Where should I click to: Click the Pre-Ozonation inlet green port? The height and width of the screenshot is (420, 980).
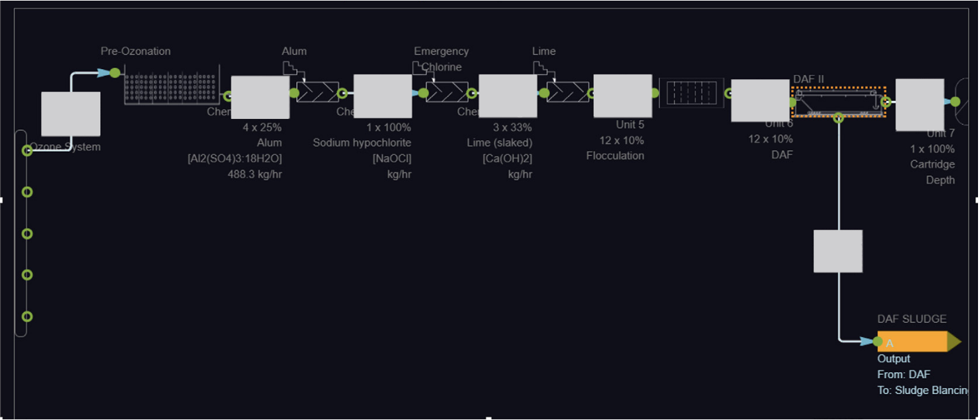coord(115,72)
